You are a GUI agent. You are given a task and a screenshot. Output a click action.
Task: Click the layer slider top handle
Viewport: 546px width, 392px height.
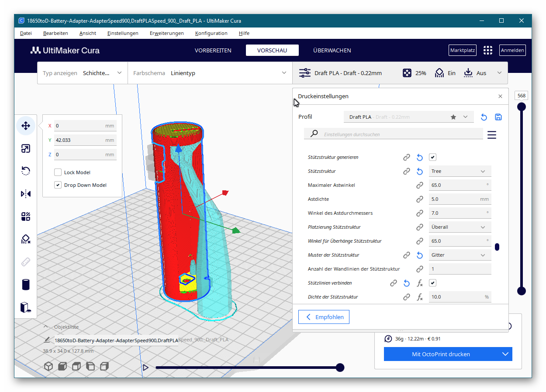(x=521, y=107)
